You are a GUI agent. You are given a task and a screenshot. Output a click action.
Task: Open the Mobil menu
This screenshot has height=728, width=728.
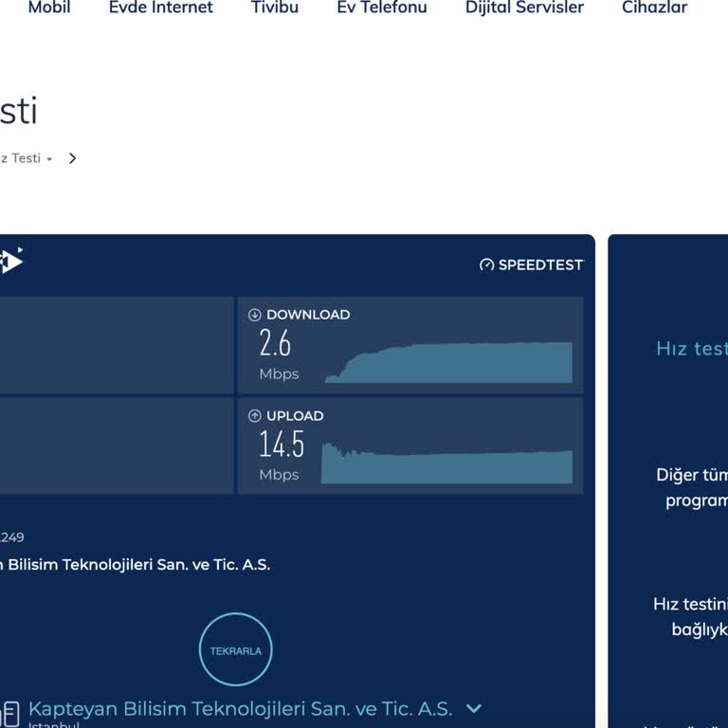pos(49,8)
